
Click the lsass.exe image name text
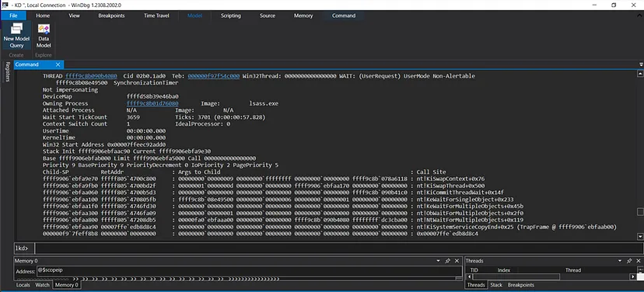[264, 103]
